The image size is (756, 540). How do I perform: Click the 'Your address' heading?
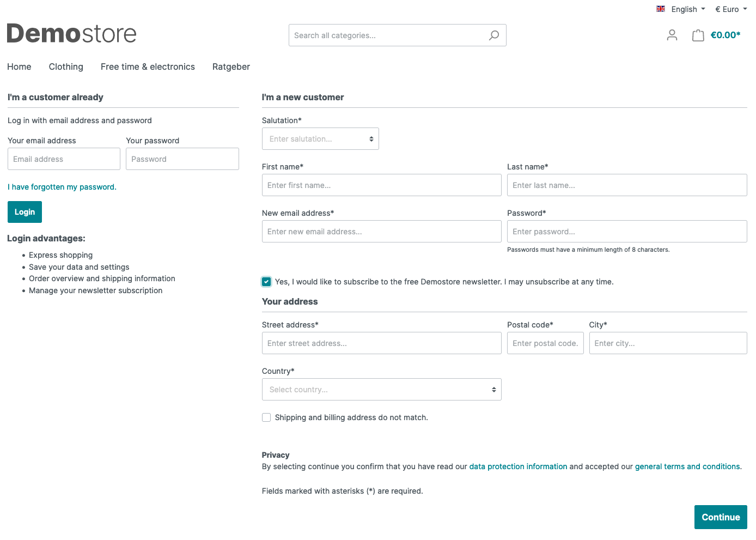(290, 301)
